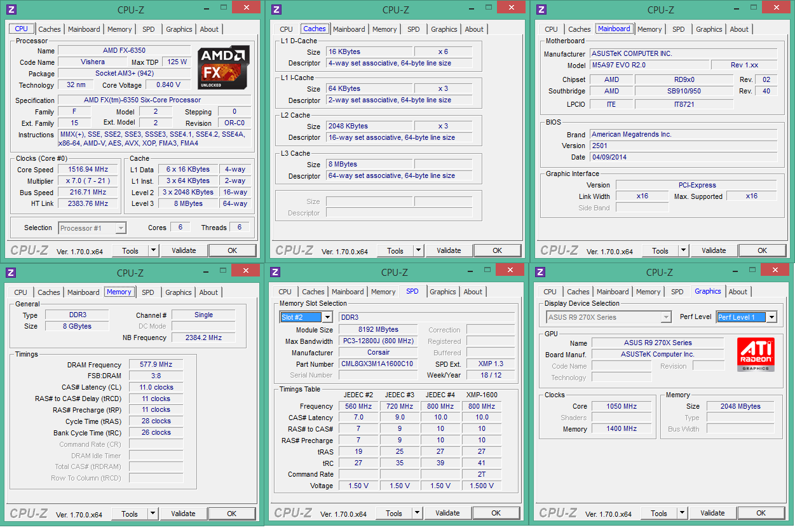Click the AMD FX Unlocked processor logo
The width and height of the screenshot is (795, 532).
(x=223, y=67)
